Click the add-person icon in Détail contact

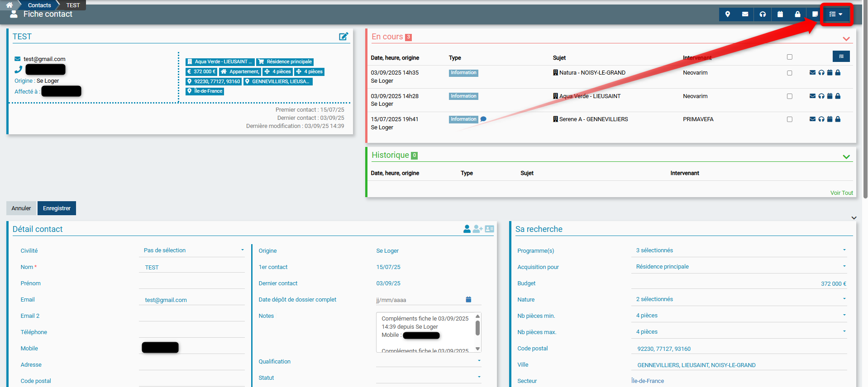(477, 229)
